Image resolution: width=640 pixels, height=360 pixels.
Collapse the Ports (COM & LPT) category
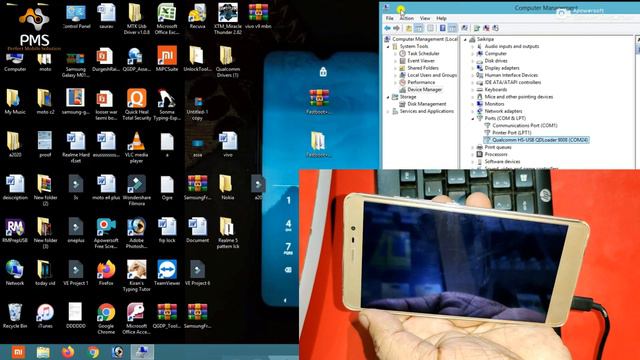tap(473, 118)
